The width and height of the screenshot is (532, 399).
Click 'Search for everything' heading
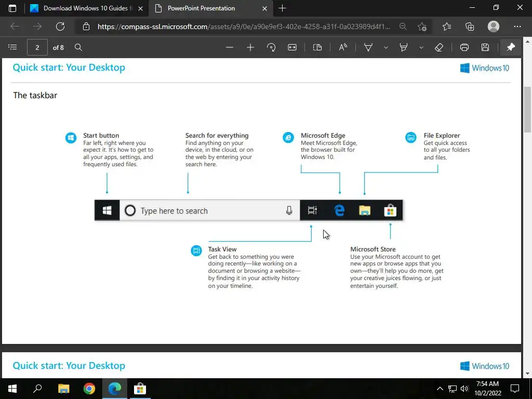[x=217, y=136]
